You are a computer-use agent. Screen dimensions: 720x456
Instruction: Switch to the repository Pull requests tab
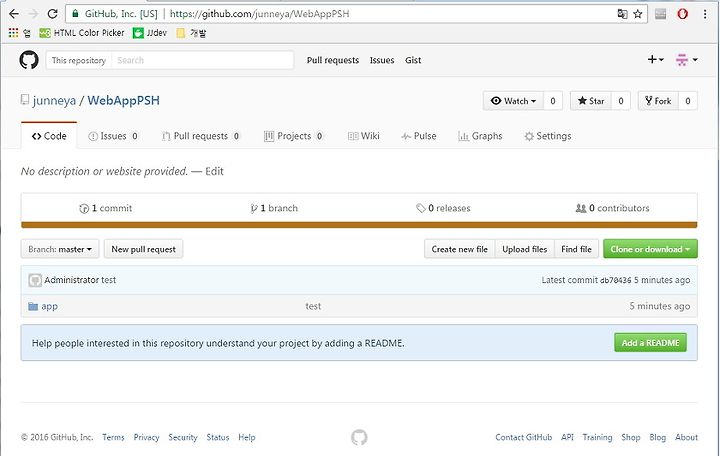point(201,136)
